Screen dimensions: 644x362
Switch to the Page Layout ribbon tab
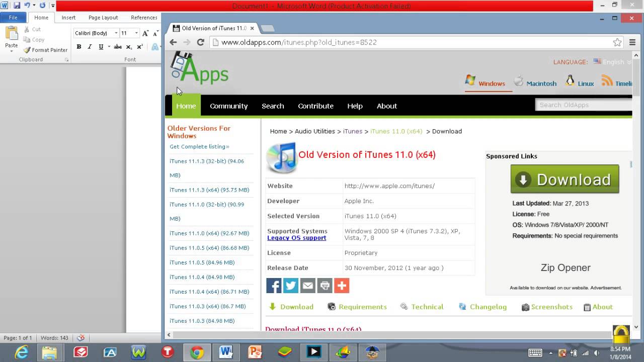[103, 18]
